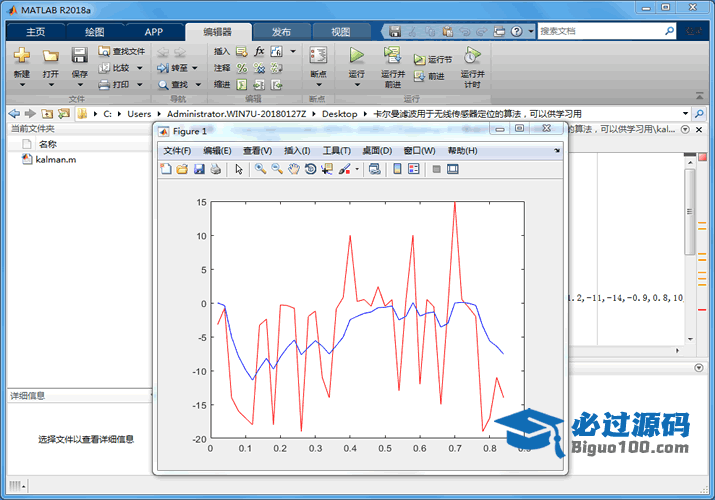Switch to the 绘图 ribbon tab
This screenshot has width=715, height=500.
pos(94,32)
